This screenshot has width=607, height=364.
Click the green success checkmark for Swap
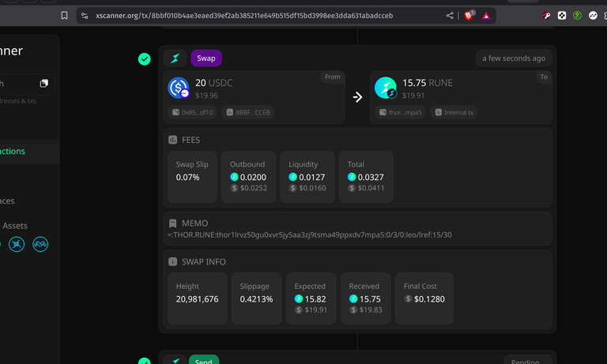point(145,59)
